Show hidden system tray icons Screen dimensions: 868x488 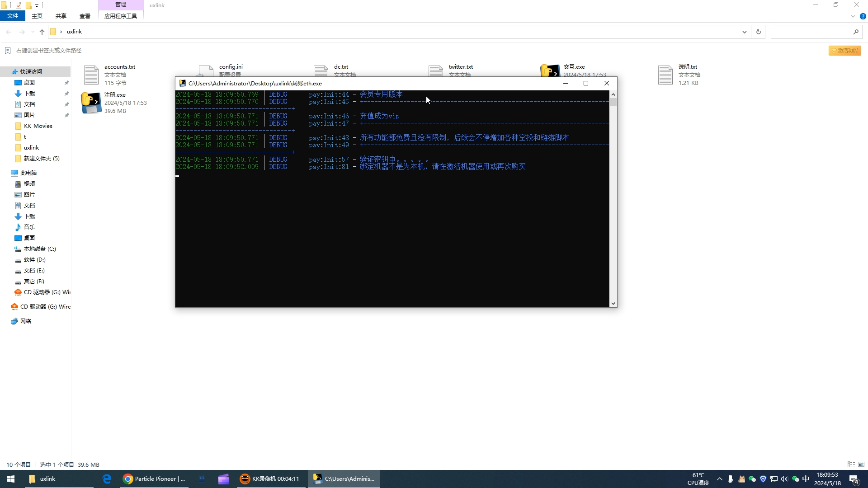coord(719,479)
